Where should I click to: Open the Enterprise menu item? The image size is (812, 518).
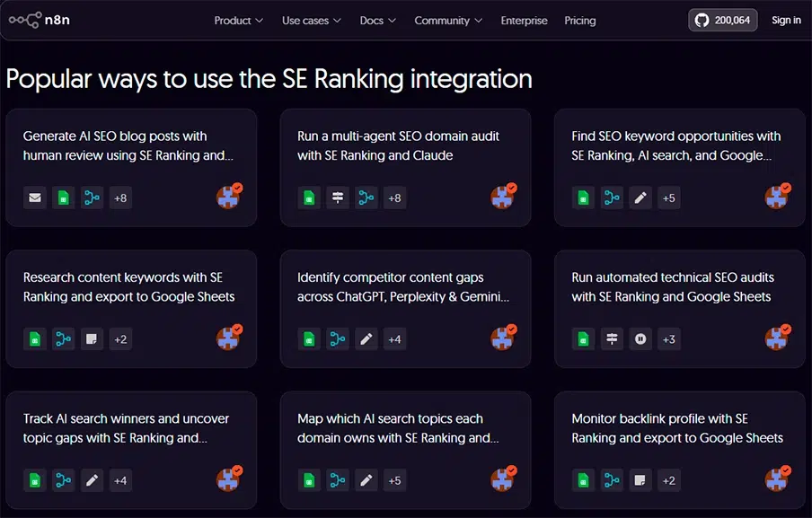[524, 21]
